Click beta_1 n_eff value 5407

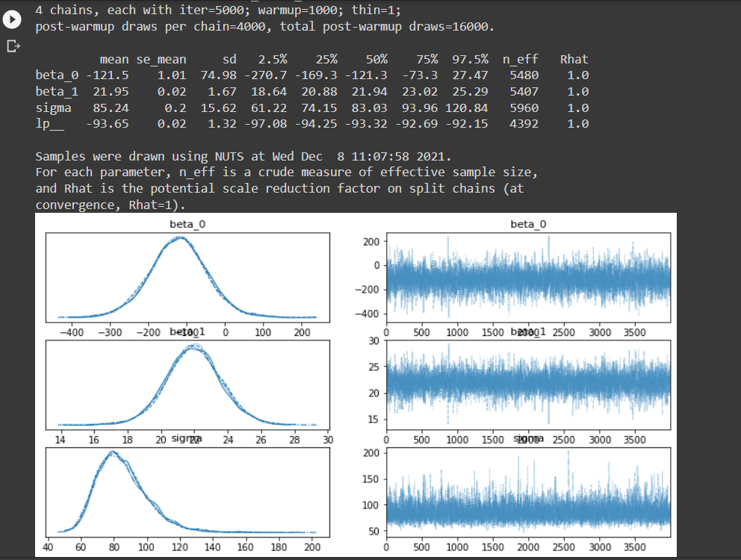[524, 92]
